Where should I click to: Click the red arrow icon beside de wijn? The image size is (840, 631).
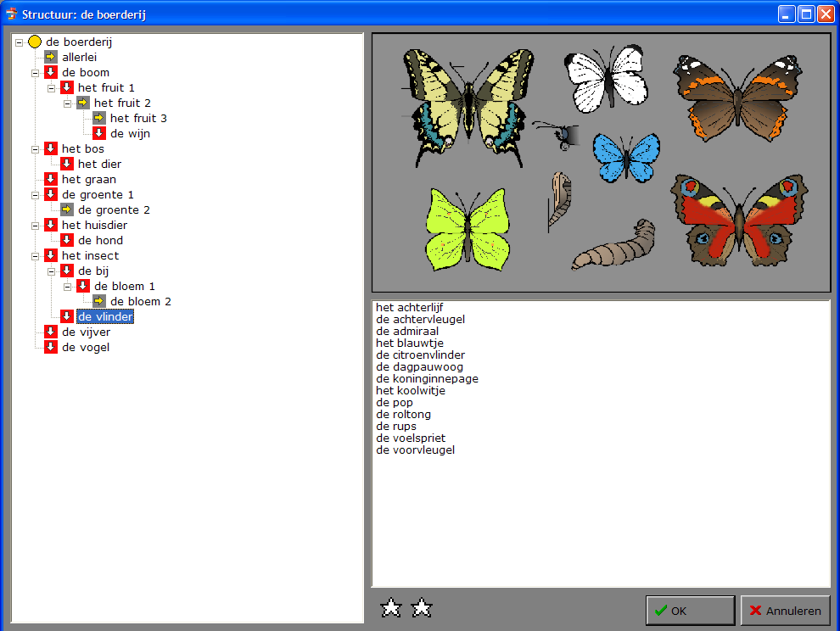[x=99, y=133]
